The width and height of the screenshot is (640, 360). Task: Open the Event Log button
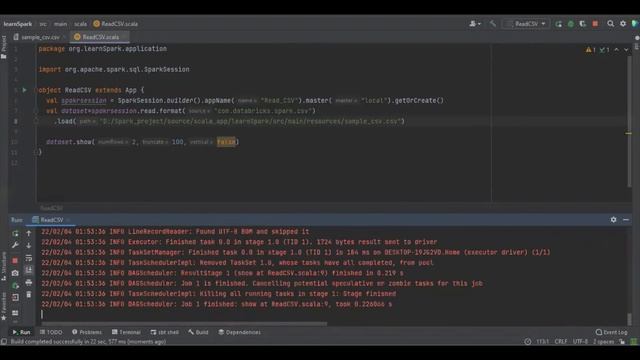(611, 332)
